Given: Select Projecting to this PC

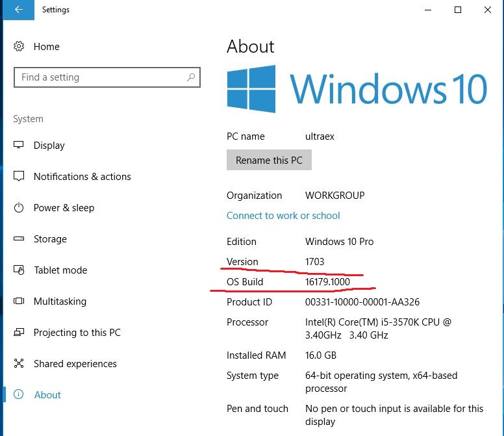Looking at the screenshot, I should [77, 333].
